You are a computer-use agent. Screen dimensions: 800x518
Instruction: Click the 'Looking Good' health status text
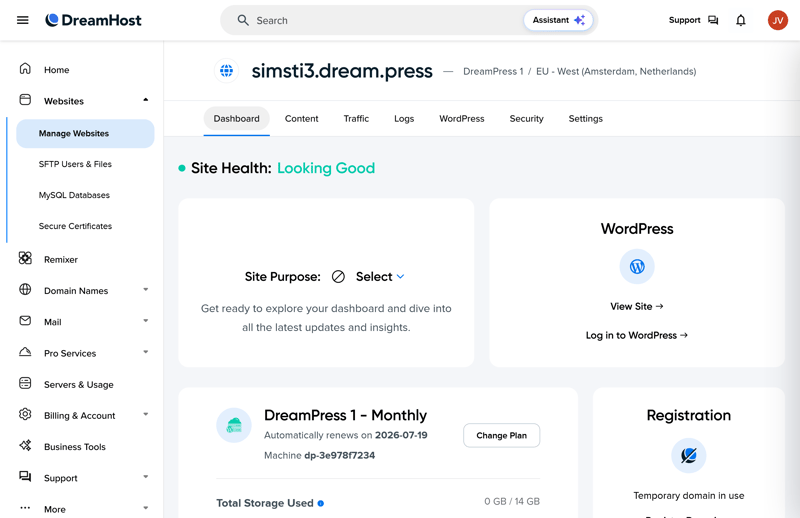point(326,168)
